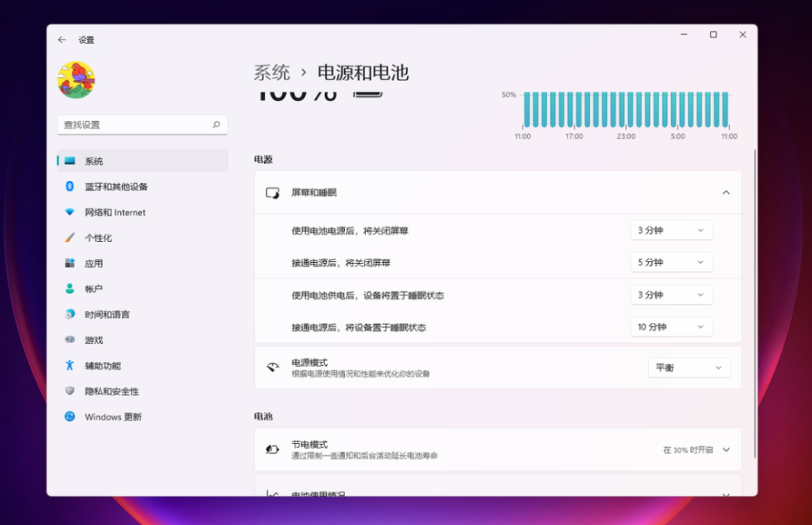Go to 系统 breadcrumb link
Screen dimensions: 812x525
271,72
